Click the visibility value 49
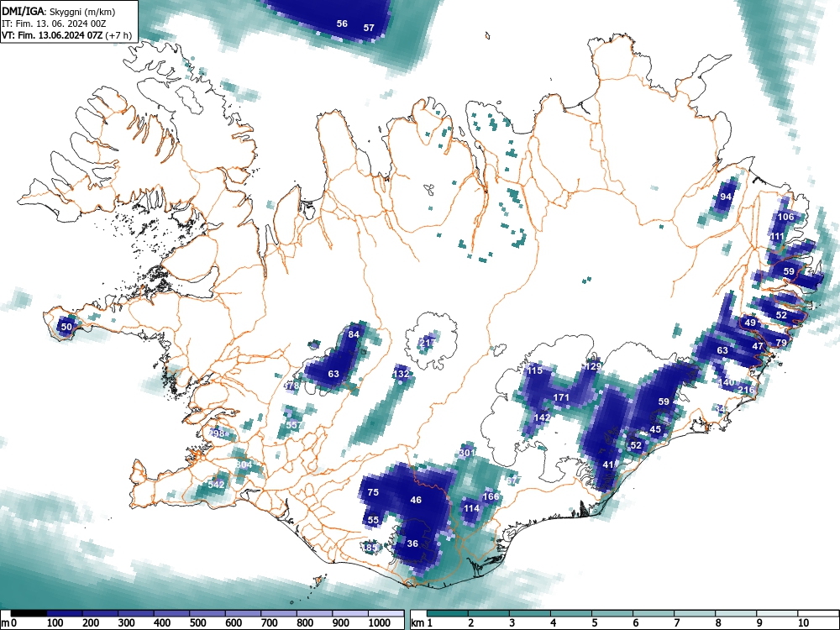Screen dimensions: 840x630 tap(750, 323)
